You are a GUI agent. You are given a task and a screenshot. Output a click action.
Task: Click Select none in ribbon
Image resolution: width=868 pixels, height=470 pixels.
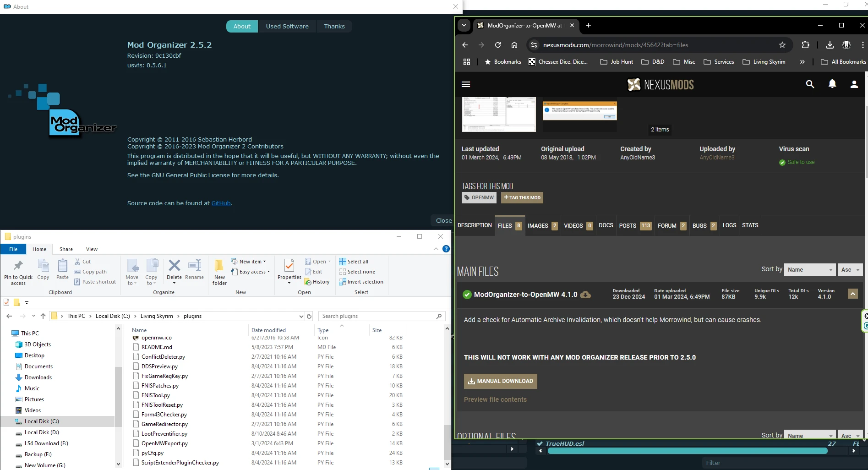point(357,272)
